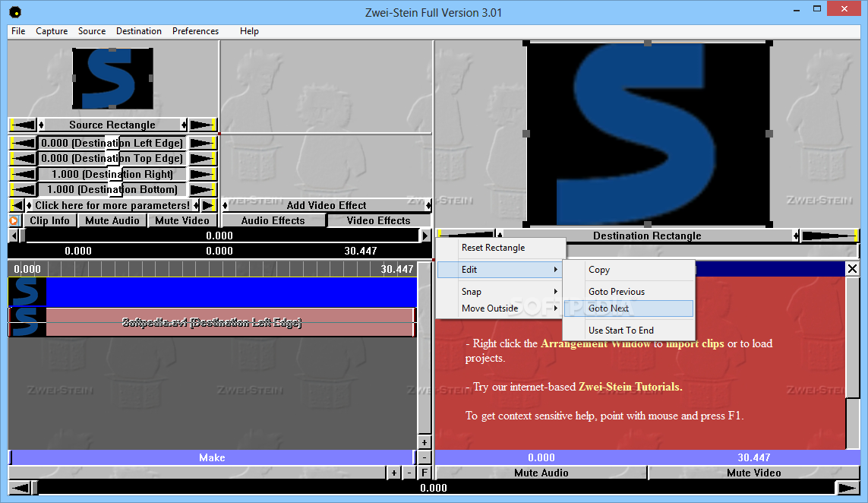Viewport: 868px width, 503px height.
Task: Click the Make button
Action: pos(212,457)
